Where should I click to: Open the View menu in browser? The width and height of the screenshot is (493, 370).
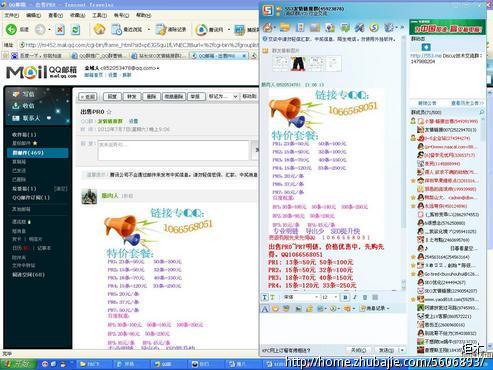coord(55,15)
